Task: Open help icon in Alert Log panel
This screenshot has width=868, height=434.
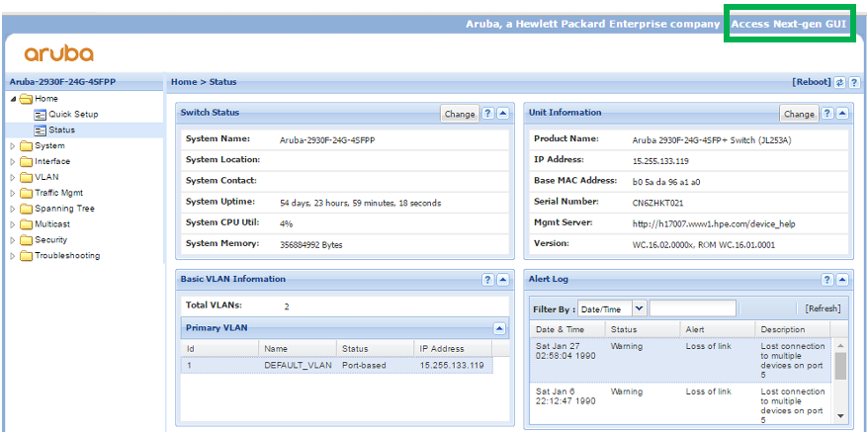Action: pos(827,280)
